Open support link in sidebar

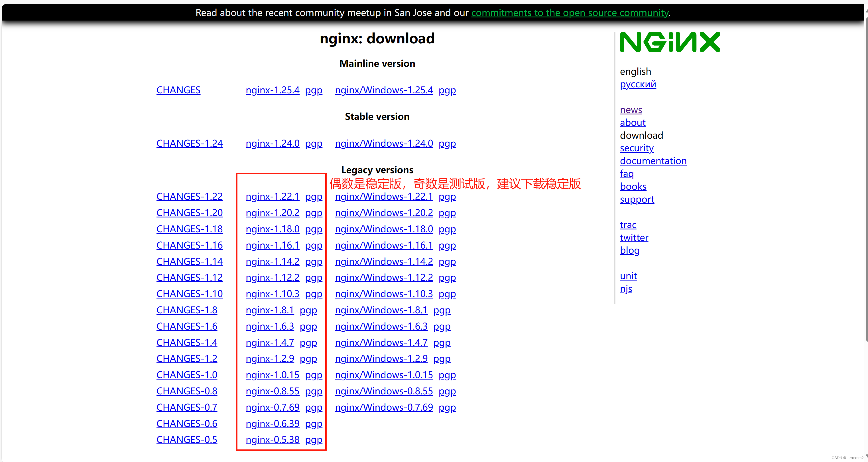pos(637,199)
